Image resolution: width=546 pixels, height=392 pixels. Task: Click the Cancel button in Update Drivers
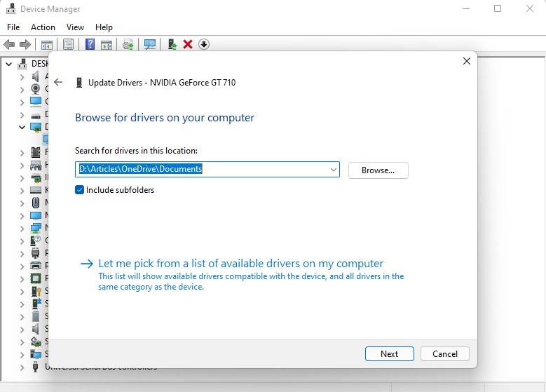444,353
